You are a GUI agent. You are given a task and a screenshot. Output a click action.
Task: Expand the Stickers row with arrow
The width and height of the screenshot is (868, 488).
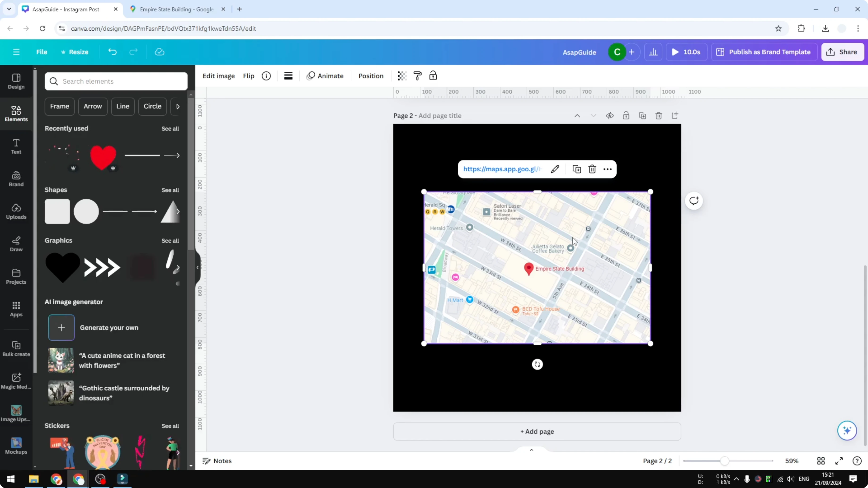(x=178, y=453)
